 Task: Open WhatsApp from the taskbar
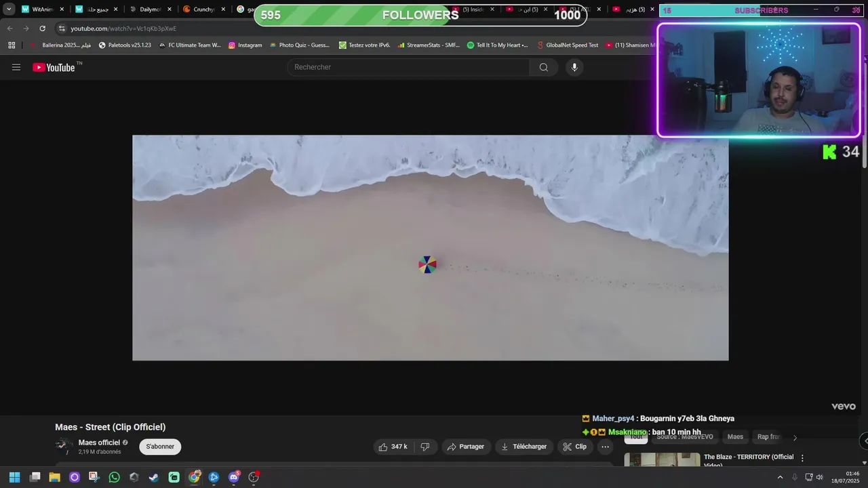(x=114, y=477)
